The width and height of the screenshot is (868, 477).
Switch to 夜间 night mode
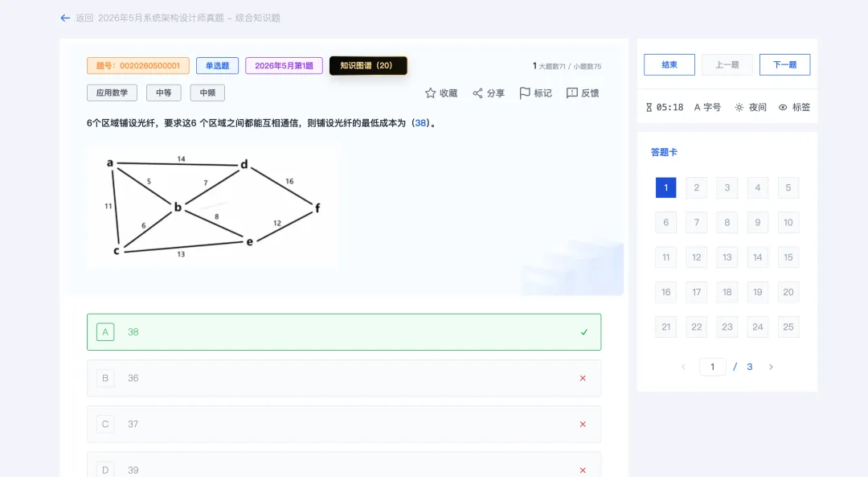point(751,108)
